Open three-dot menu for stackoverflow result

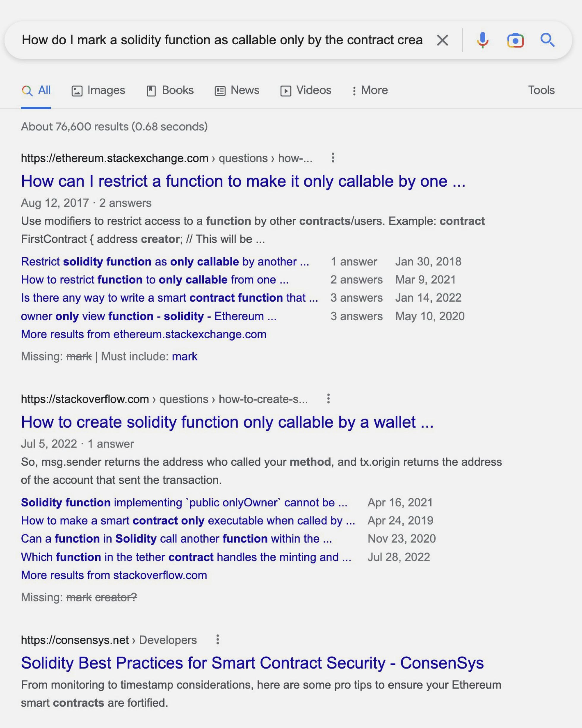tap(328, 398)
